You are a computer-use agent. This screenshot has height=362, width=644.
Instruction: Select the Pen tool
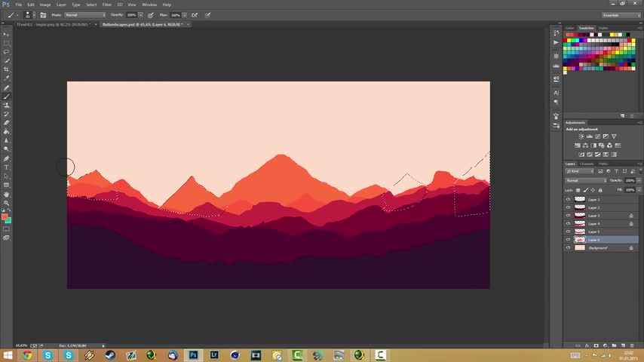click(6, 158)
